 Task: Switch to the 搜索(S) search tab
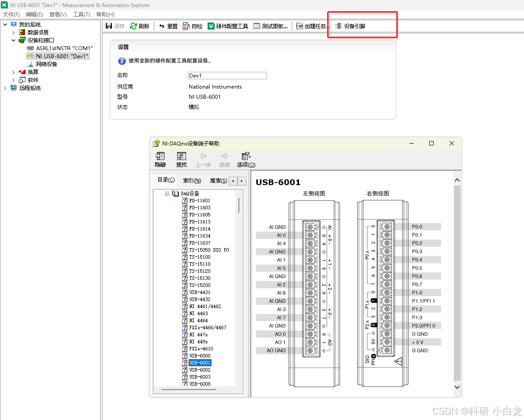[x=218, y=180]
